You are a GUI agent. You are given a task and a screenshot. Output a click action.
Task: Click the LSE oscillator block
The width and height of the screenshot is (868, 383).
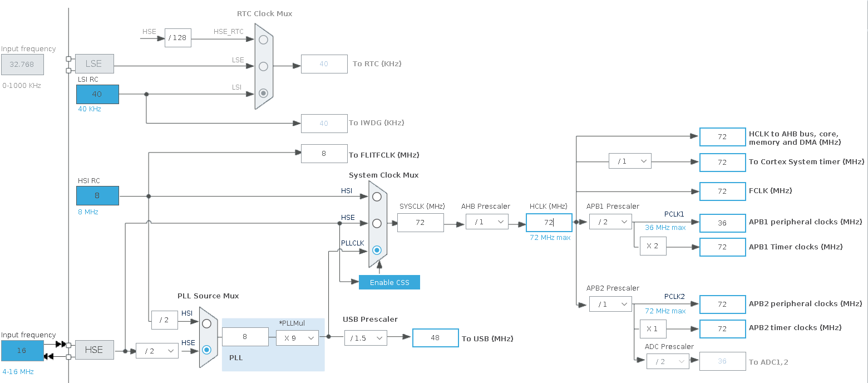click(x=94, y=64)
